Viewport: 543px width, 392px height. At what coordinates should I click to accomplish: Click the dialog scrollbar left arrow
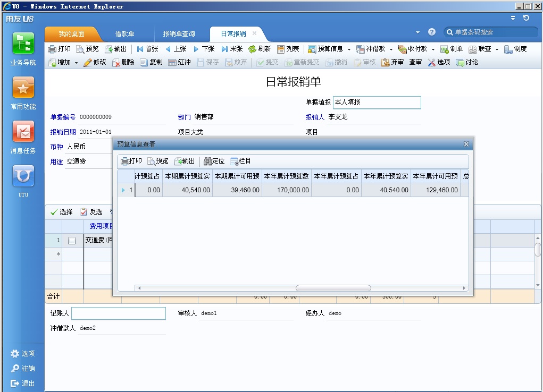139,288
